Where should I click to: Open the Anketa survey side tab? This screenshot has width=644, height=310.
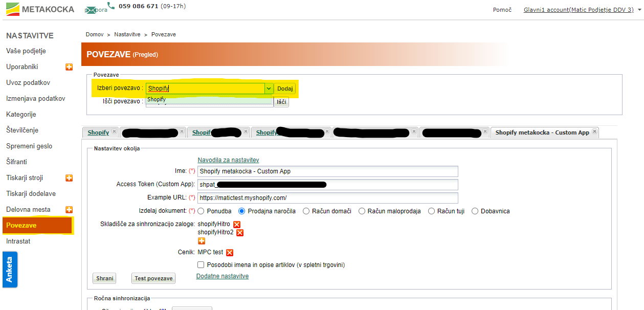pyautogui.click(x=10, y=270)
